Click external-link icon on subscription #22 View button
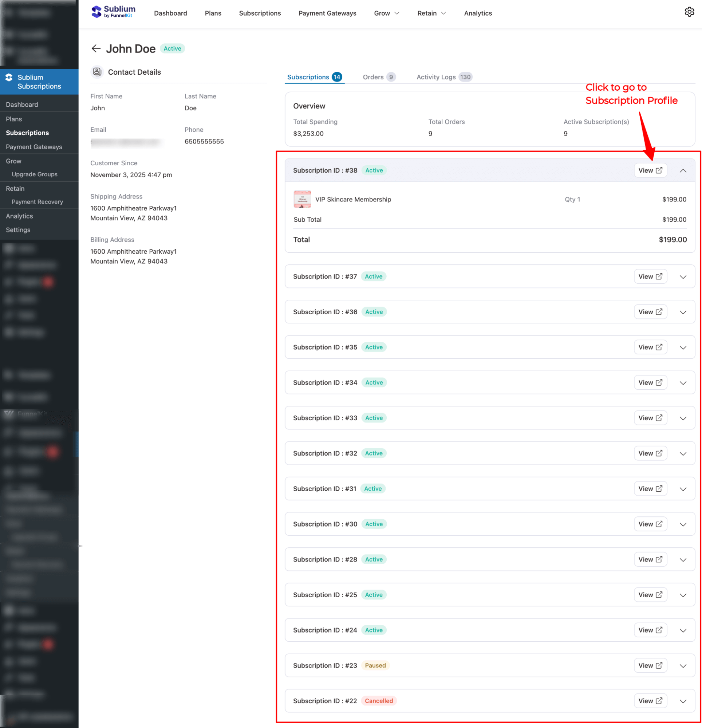Viewport: 702px width, 728px height. tap(659, 701)
